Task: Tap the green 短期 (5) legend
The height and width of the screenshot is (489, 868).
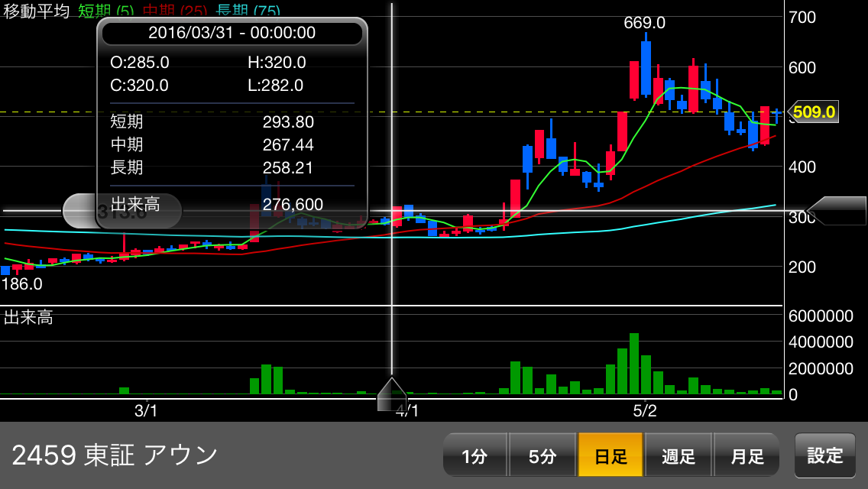Action: 106,11
